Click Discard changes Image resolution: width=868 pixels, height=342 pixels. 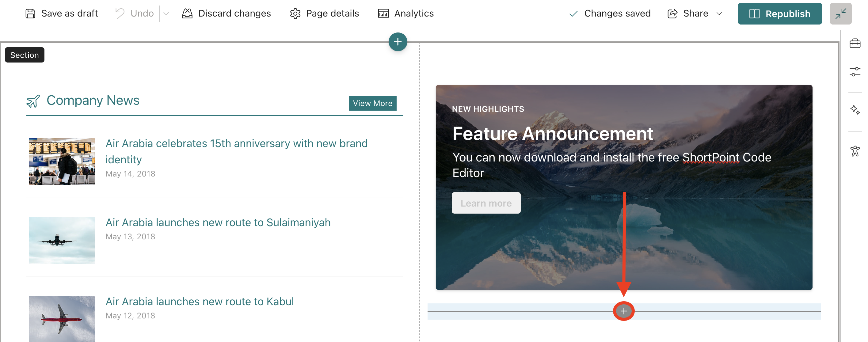click(x=226, y=13)
